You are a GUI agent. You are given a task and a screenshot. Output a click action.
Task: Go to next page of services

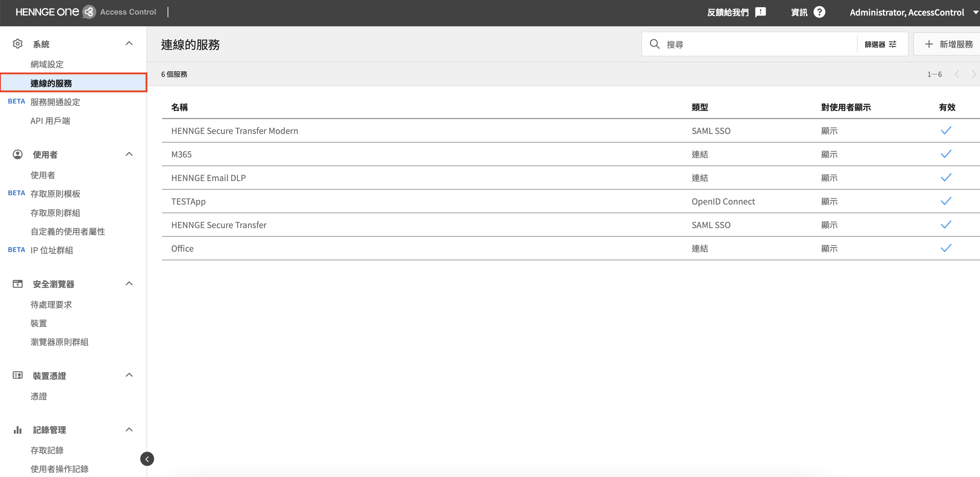coord(973,74)
